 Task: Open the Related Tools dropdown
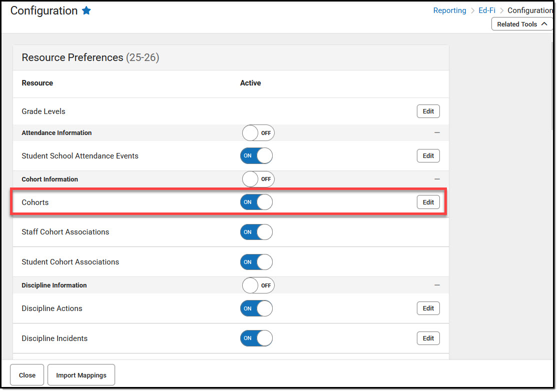pyautogui.click(x=522, y=24)
